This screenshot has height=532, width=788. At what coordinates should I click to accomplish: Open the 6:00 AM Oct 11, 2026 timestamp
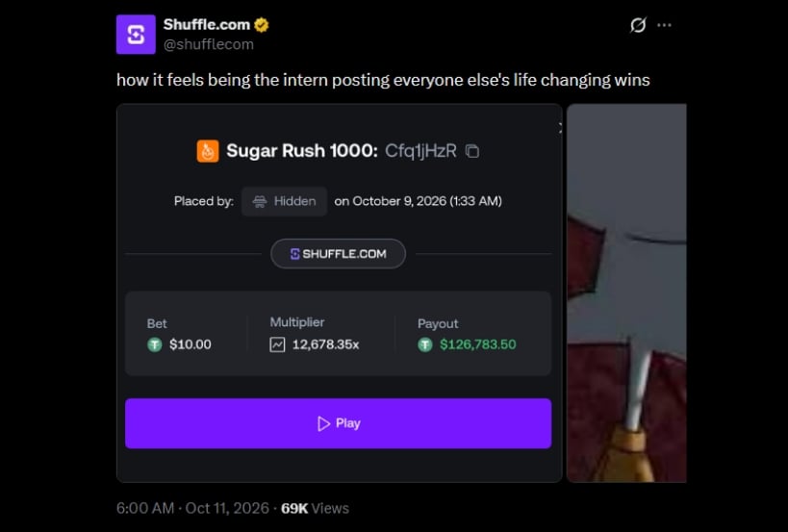193,508
